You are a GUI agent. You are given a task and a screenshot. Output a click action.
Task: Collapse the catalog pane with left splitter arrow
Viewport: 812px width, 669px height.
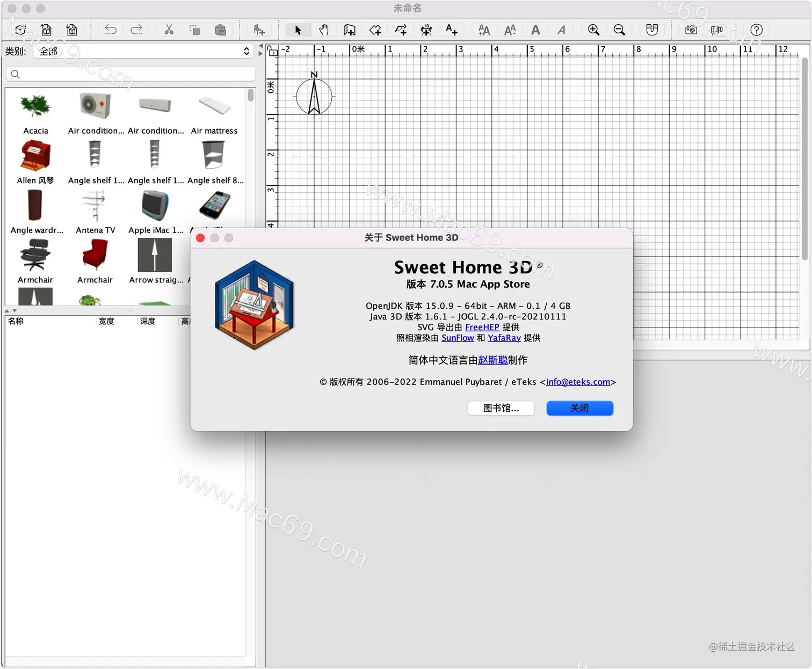pos(260,46)
